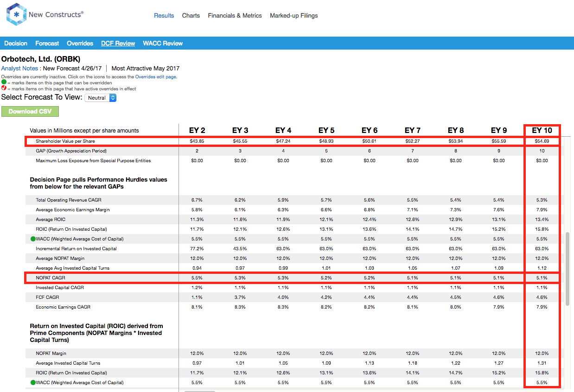This screenshot has height=392, width=574.
Task: Click the 43.5% cell under EY 3
Action: (x=240, y=248)
